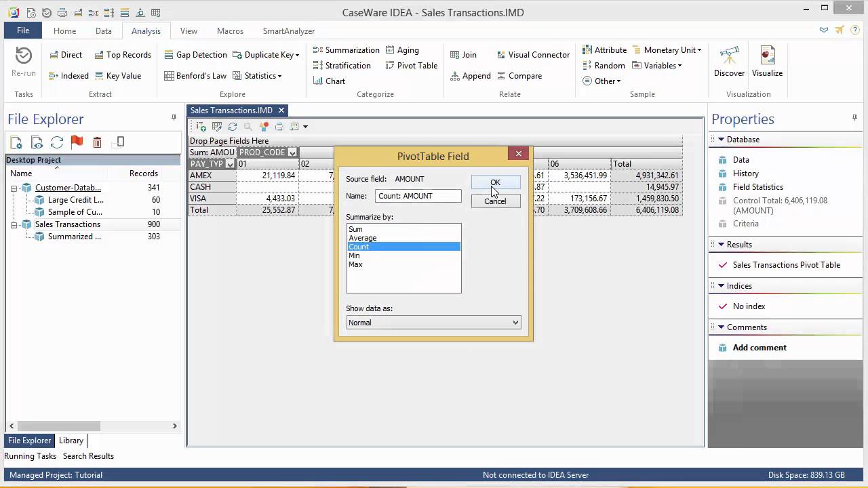Collapse the Comments section
868x488 pixels.
point(721,327)
